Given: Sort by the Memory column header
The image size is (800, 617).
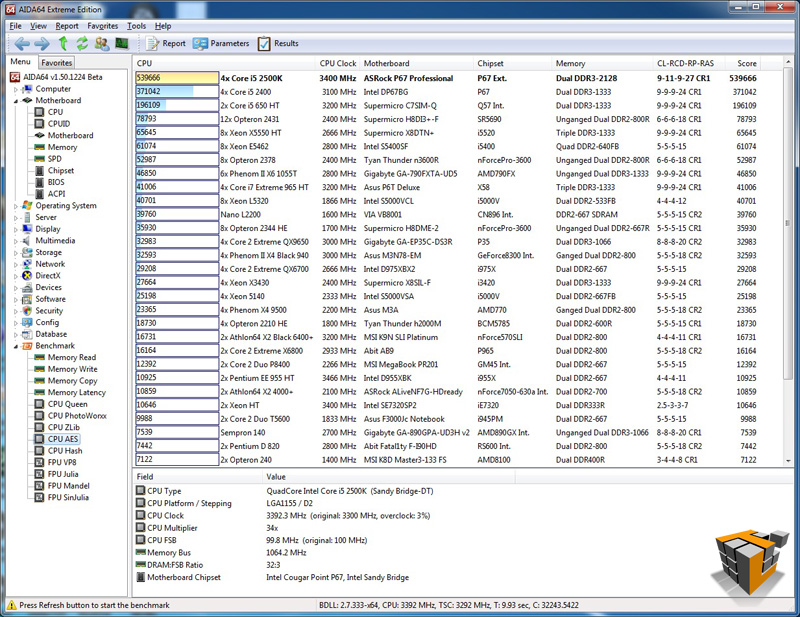Looking at the screenshot, I should pos(603,63).
